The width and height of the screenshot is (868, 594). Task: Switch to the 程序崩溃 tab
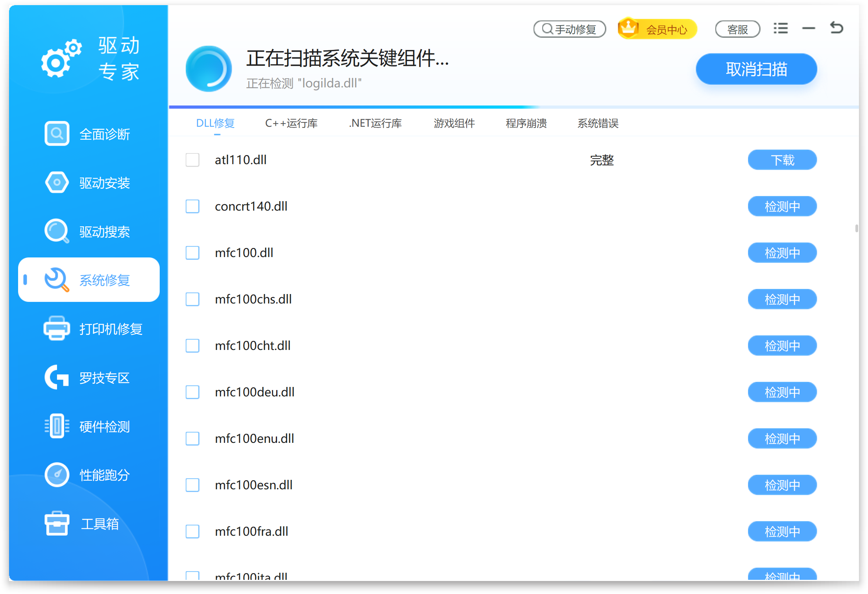pos(526,123)
